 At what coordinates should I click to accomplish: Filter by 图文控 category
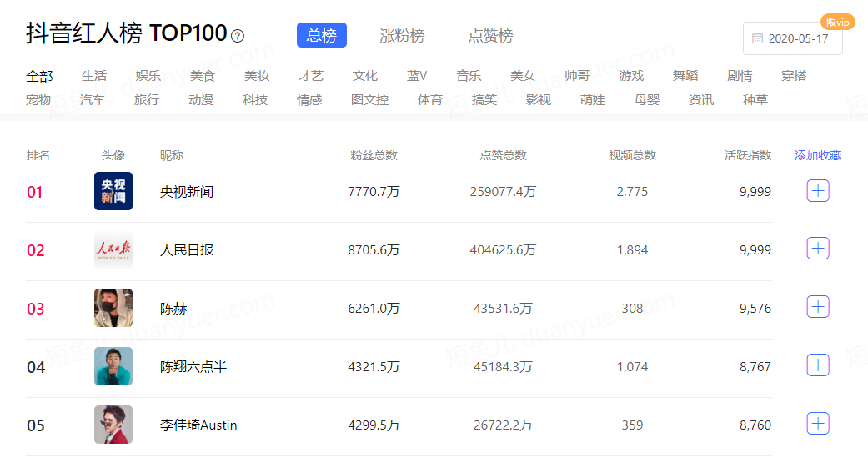(x=369, y=100)
